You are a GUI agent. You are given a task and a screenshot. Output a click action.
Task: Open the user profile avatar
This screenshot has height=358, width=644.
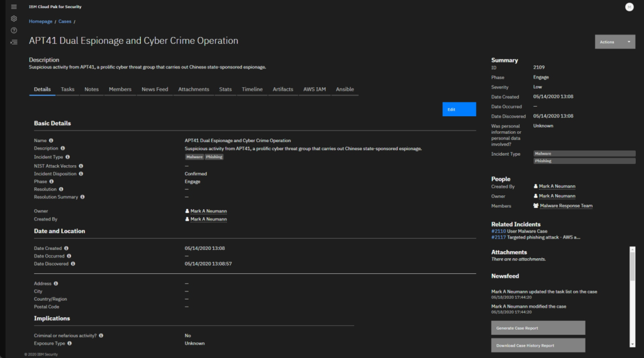629,7
